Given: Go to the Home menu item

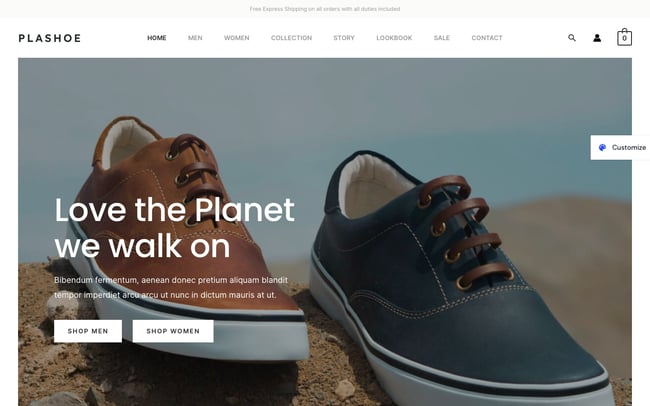Looking at the screenshot, I should click(157, 38).
